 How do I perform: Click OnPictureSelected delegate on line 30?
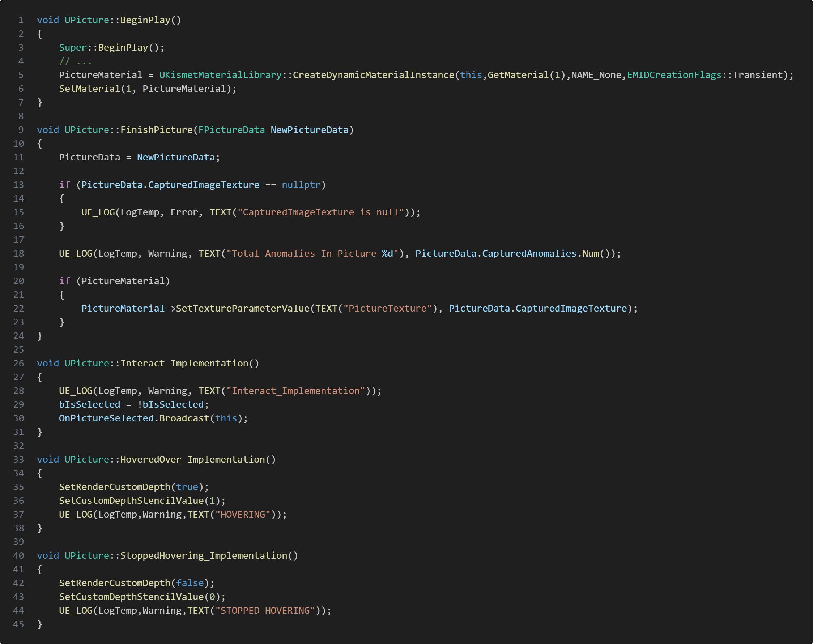click(x=106, y=418)
